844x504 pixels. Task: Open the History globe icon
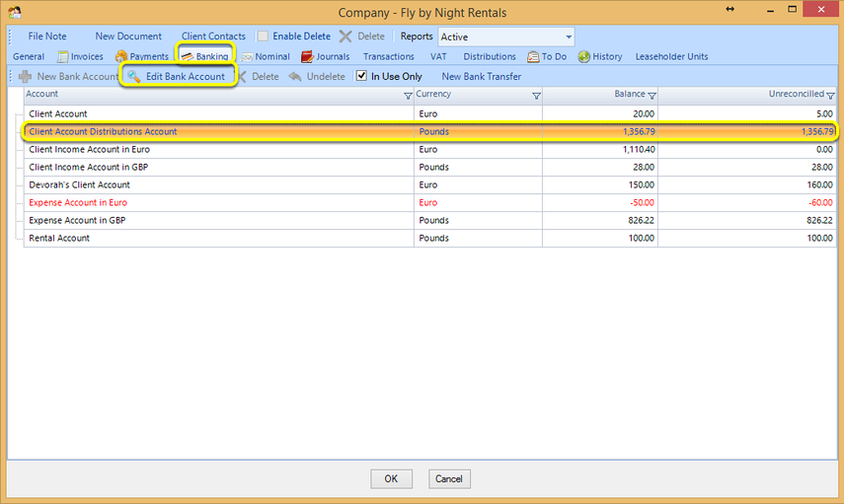click(584, 56)
